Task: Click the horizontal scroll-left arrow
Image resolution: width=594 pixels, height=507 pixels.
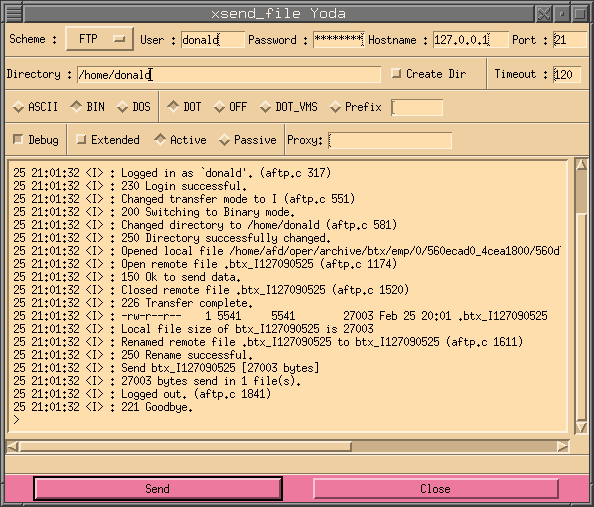Action: [13, 446]
